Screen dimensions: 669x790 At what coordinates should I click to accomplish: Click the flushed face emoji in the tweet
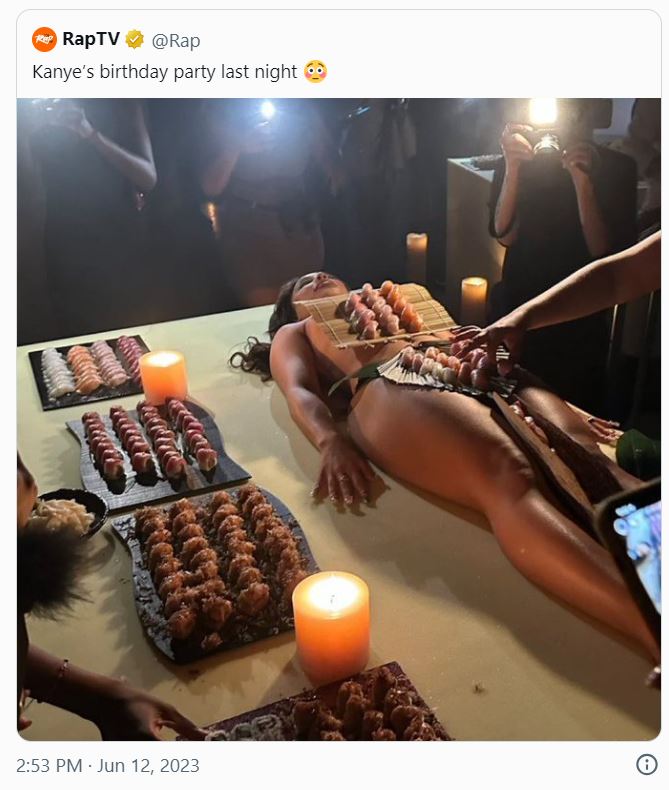pyautogui.click(x=315, y=72)
